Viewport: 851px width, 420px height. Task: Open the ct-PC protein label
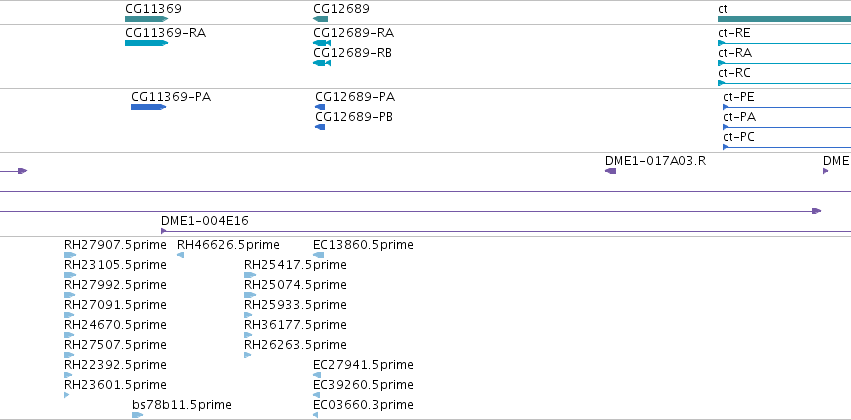[x=739, y=137]
